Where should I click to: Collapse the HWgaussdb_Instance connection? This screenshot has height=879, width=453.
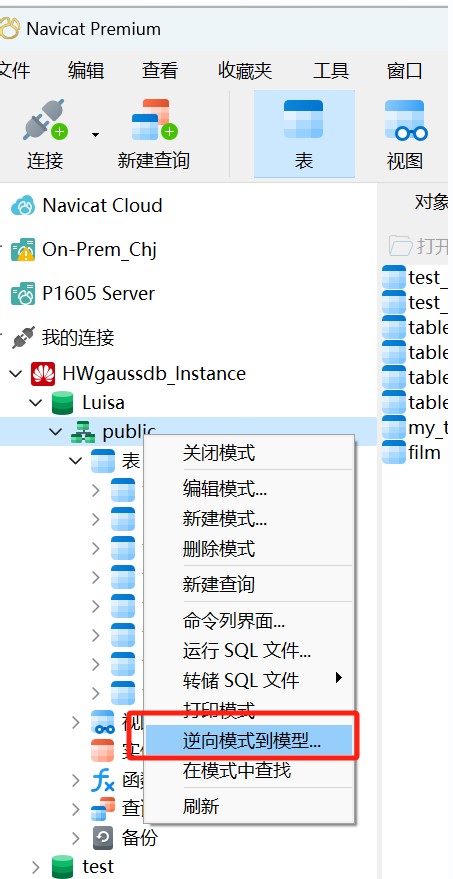pyautogui.click(x=16, y=373)
